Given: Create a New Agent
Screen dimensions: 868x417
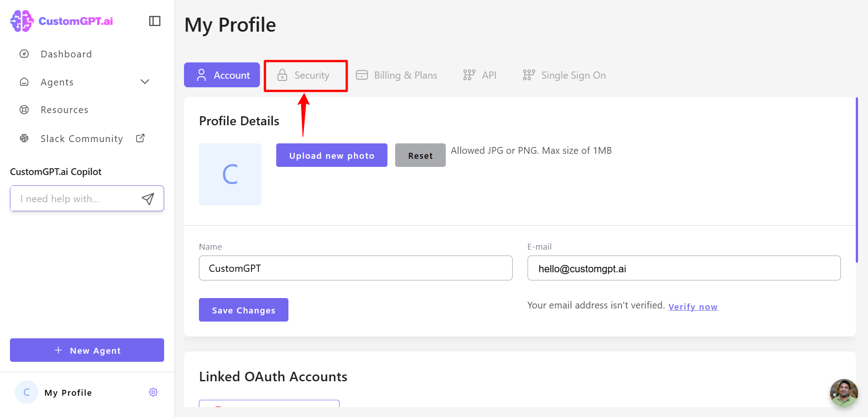Looking at the screenshot, I should pos(87,350).
